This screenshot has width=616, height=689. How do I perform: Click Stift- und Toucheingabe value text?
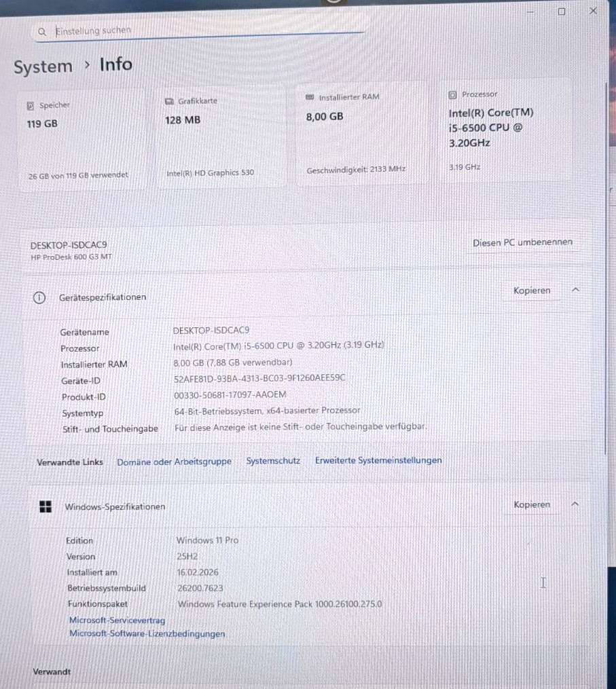(301, 427)
